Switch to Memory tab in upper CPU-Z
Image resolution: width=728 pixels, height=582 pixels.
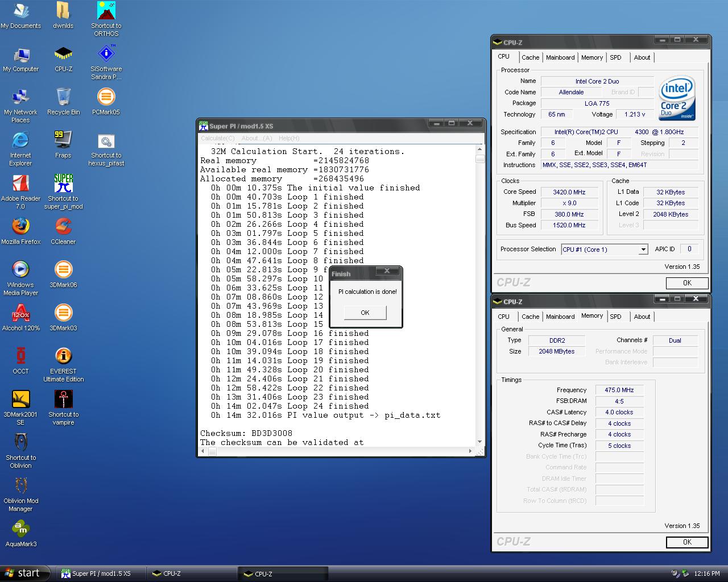[x=592, y=57]
